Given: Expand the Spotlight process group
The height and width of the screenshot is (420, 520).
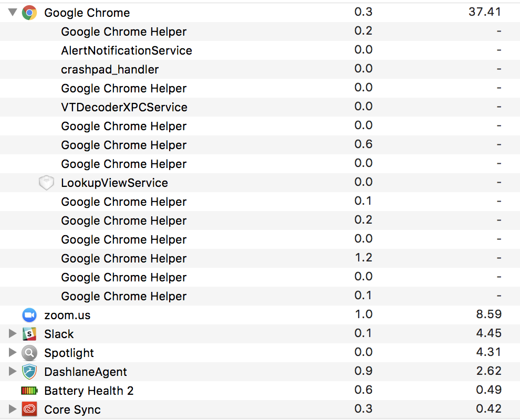Looking at the screenshot, I should click(13, 353).
